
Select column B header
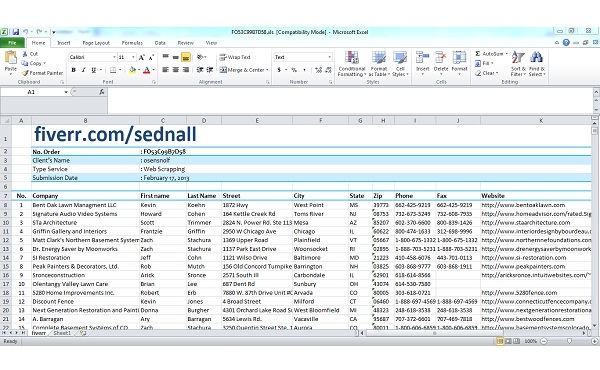pos(85,121)
